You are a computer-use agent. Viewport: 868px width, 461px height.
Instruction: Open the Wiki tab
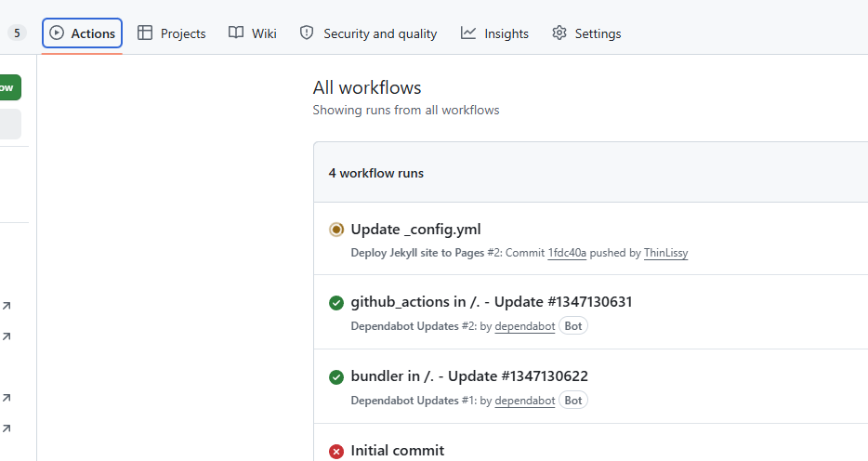tap(253, 33)
